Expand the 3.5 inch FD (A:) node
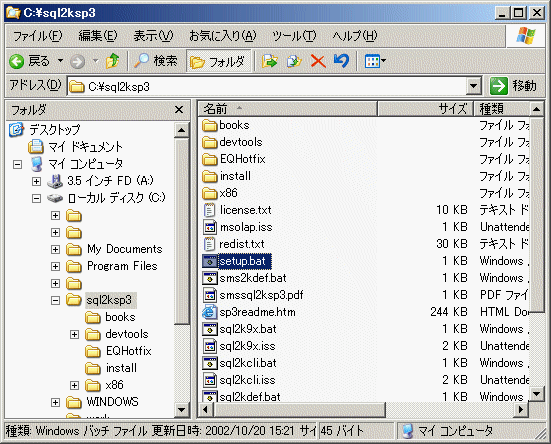The height and width of the screenshot is (444, 551). pos(36,181)
